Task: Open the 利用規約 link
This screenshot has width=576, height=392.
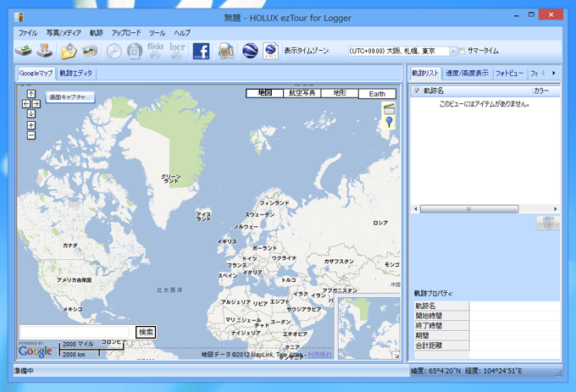Action: [x=319, y=355]
